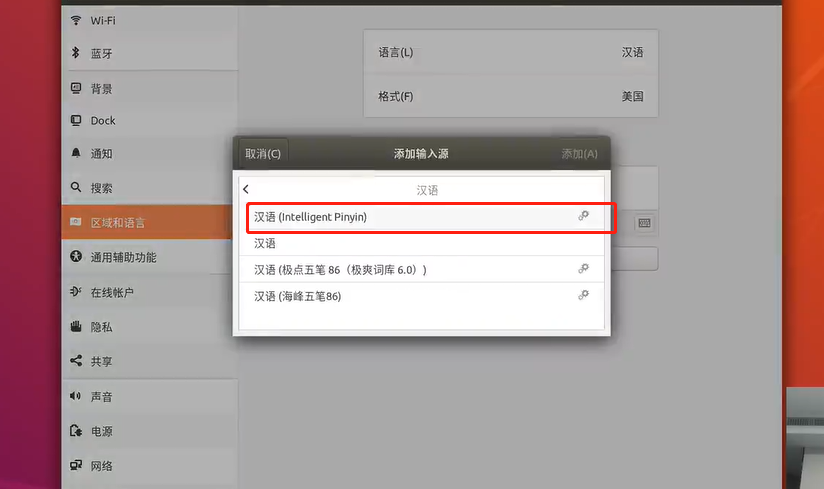Open 声音 sound settings
The image size is (824, 489).
(x=150, y=397)
